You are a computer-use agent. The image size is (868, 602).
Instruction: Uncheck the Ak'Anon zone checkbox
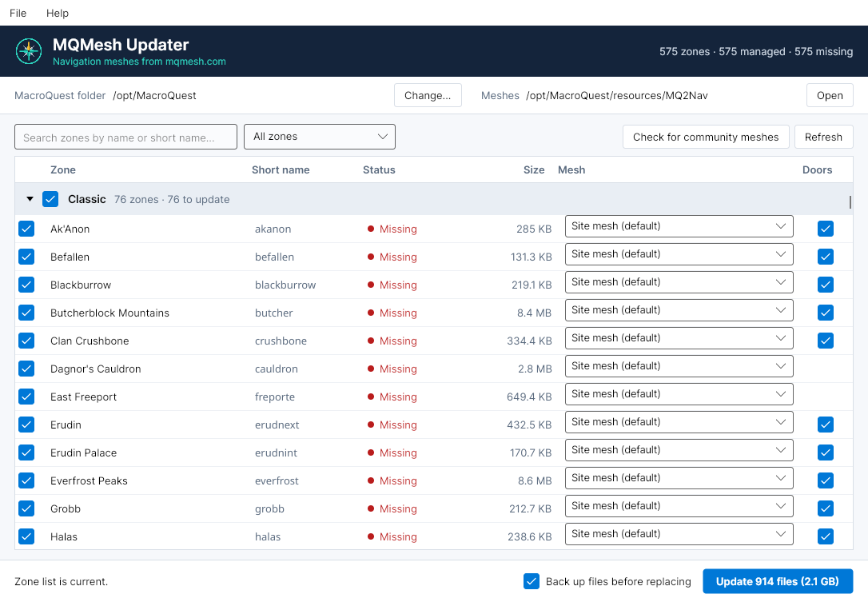coord(26,229)
